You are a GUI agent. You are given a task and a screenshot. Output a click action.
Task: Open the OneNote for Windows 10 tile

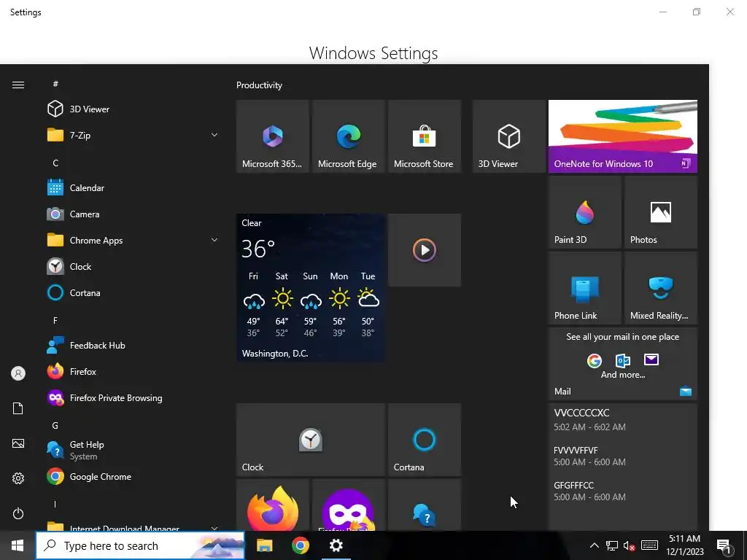coord(623,136)
